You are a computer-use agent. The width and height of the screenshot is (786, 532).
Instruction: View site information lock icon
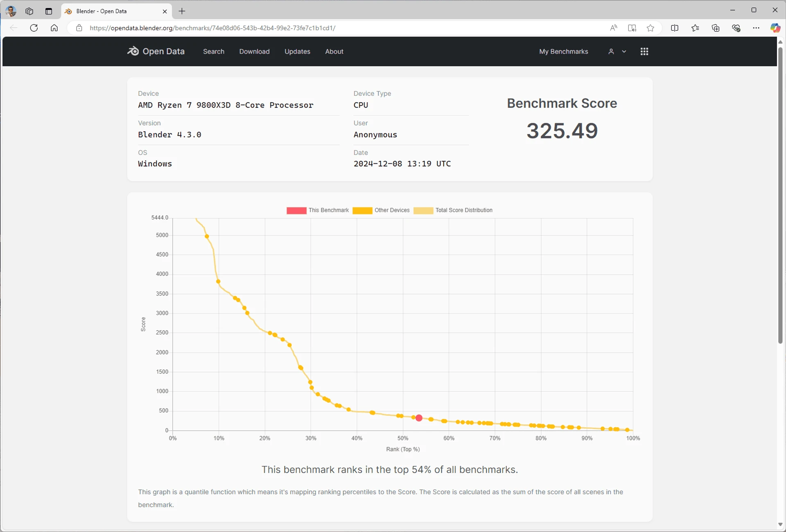click(x=79, y=28)
